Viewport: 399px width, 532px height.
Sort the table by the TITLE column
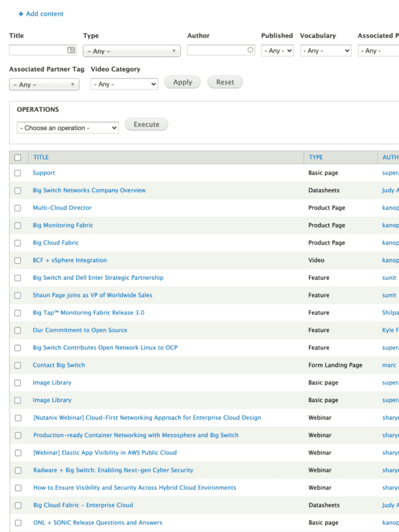point(41,157)
